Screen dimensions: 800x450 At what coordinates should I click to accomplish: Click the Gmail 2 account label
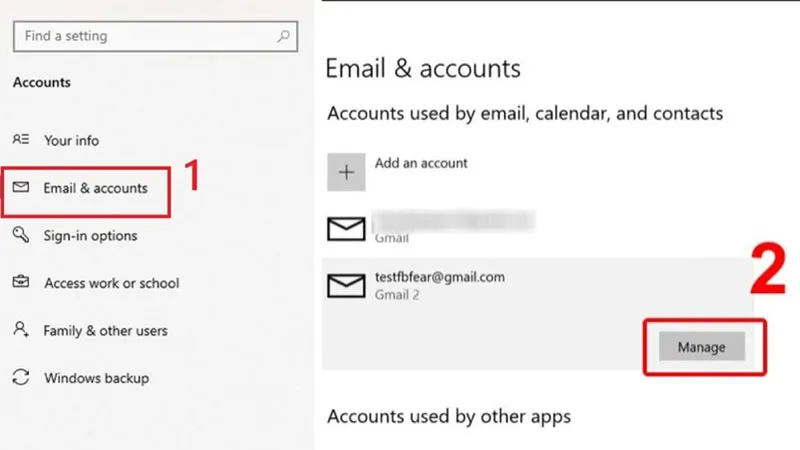[x=397, y=295]
